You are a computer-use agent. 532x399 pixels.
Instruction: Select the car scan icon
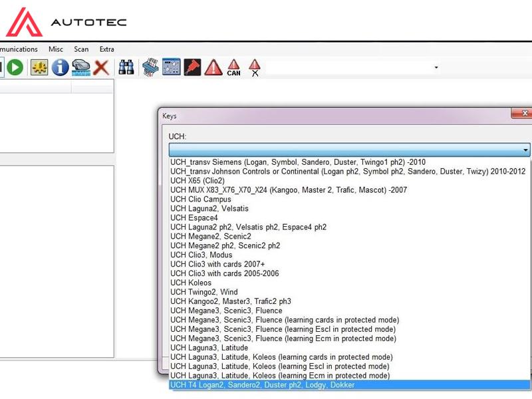click(81, 67)
